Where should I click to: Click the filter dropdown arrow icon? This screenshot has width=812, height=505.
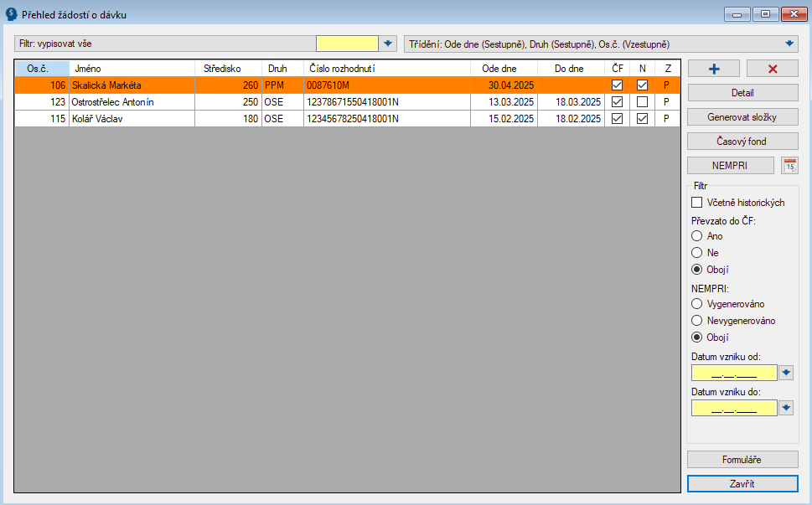pos(388,44)
